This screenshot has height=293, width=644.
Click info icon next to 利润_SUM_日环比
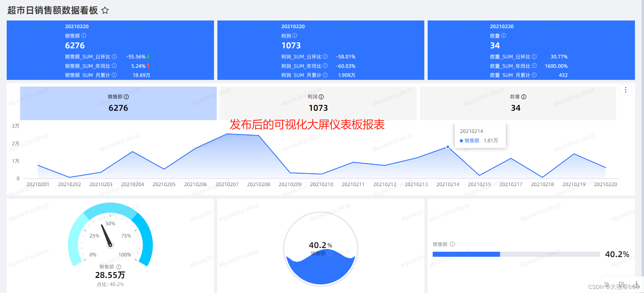coord(325,57)
